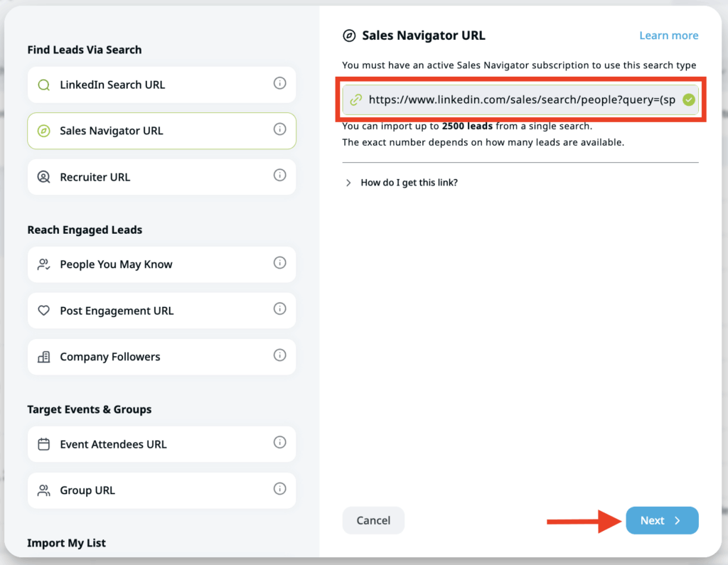
Task: Select the Sales Navigator URL option
Action: [x=161, y=131]
